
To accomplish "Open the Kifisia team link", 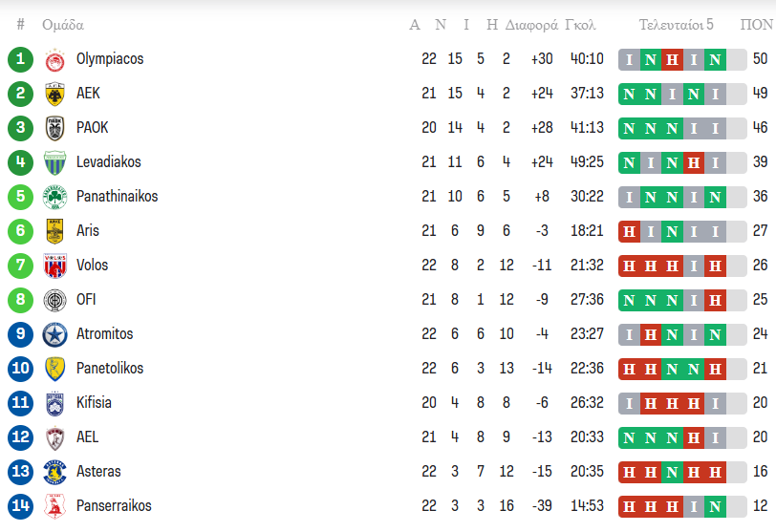I will tap(94, 403).
